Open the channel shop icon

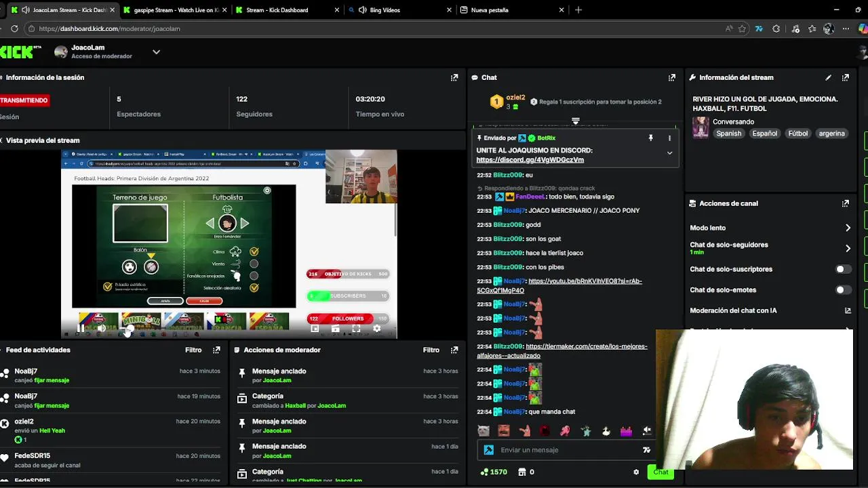pyautogui.click(x=522, y=472)
